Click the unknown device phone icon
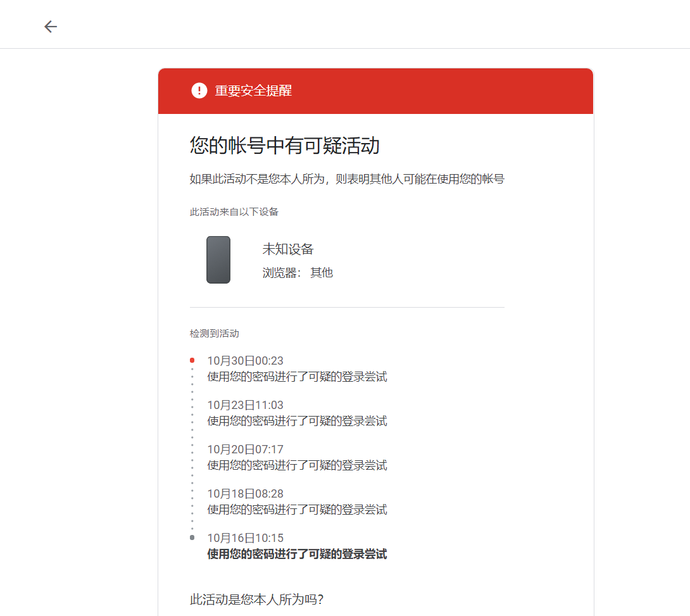Image resolution: width=690 pixels, height=616 pixels. tap(218, 260)
